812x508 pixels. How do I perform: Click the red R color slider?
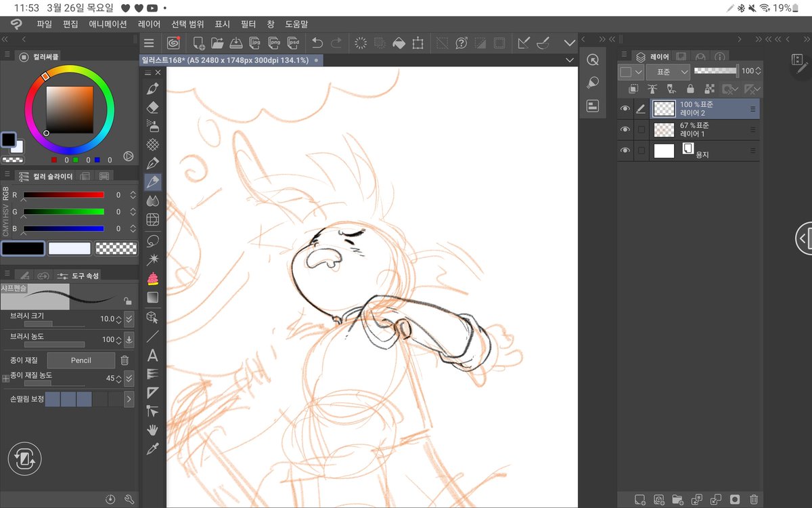(x=64, y=194)
